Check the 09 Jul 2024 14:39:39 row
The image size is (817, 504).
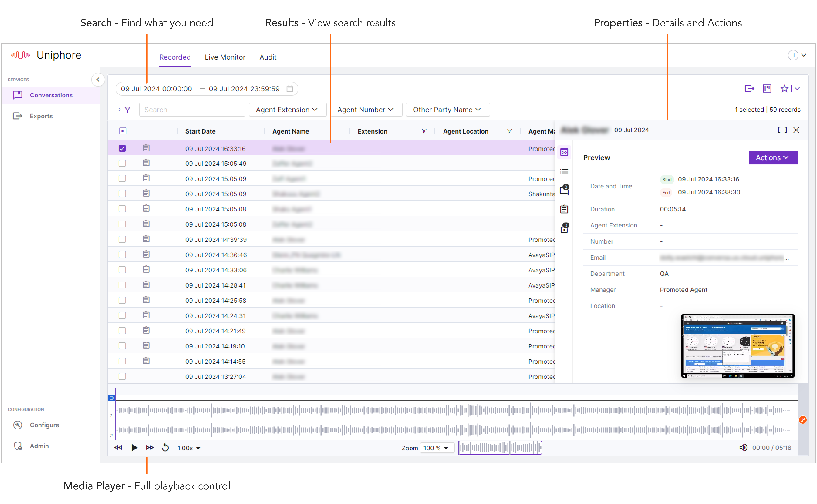[122, 239]
